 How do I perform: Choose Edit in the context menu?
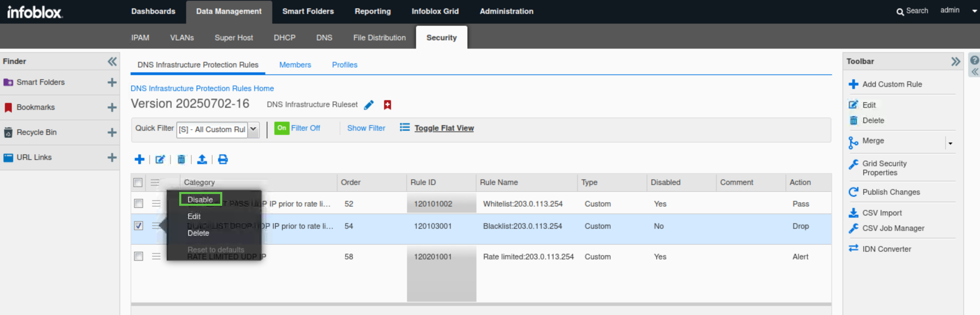(194, 216)
